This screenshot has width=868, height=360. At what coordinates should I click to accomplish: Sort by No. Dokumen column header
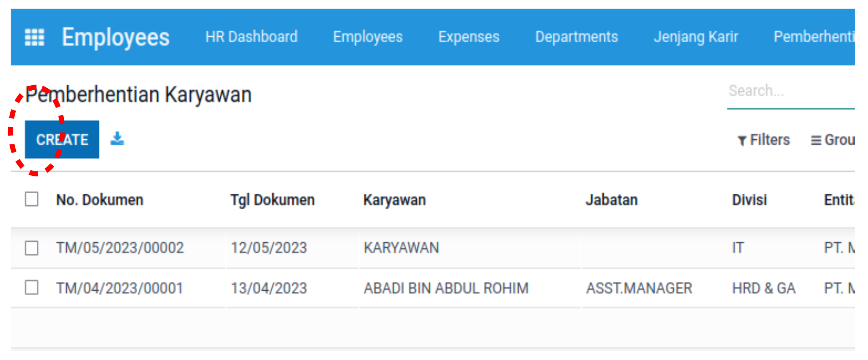pos(100,200)
